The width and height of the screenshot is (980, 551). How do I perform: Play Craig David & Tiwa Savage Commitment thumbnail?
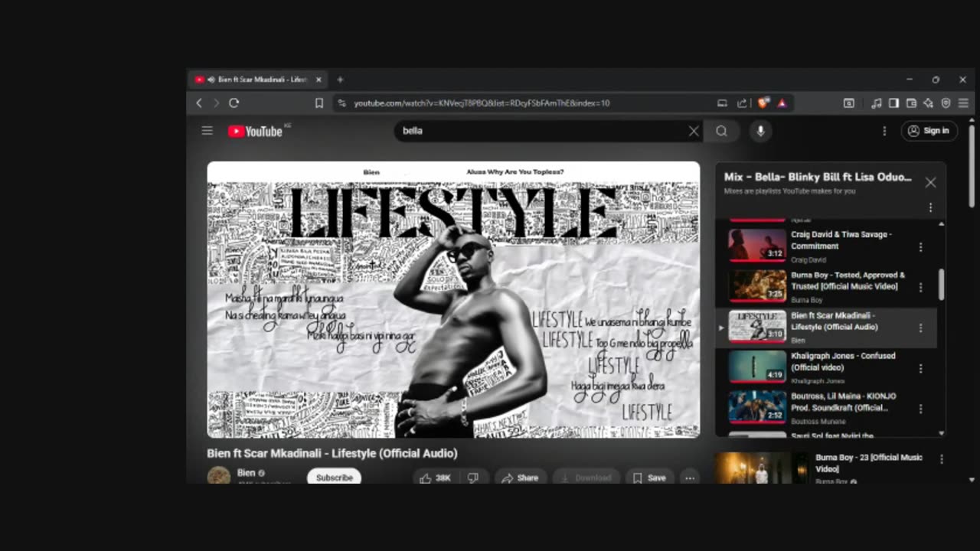[757, 245]
